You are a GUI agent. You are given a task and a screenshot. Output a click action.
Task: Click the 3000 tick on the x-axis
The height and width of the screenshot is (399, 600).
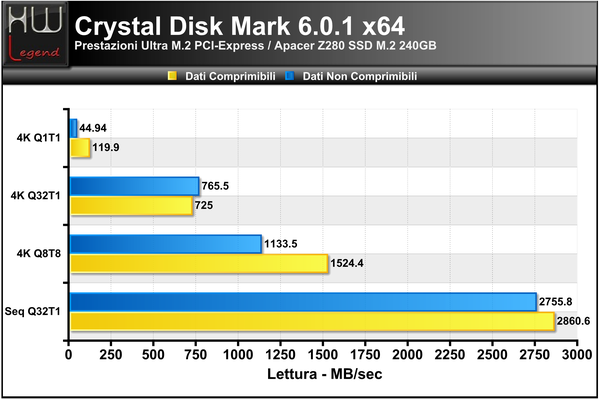577,355
